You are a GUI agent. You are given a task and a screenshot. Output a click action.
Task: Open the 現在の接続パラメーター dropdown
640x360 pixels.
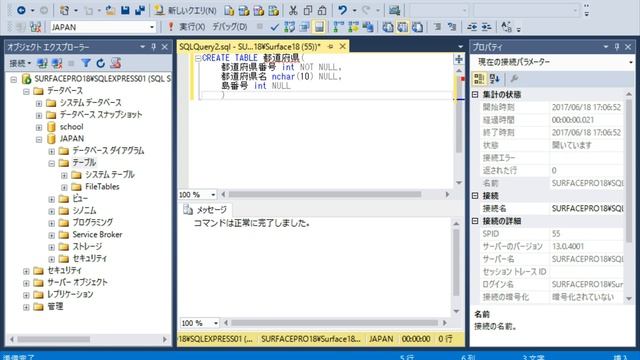(631, 62)
